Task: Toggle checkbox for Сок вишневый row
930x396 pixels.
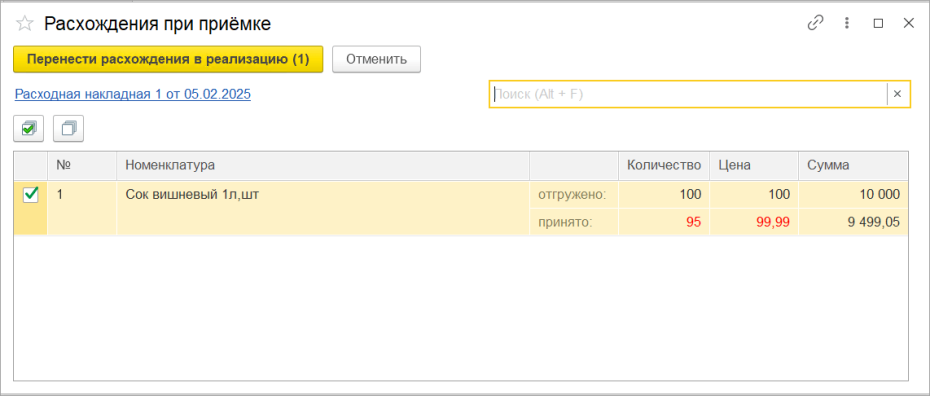Action: point(30,194)
